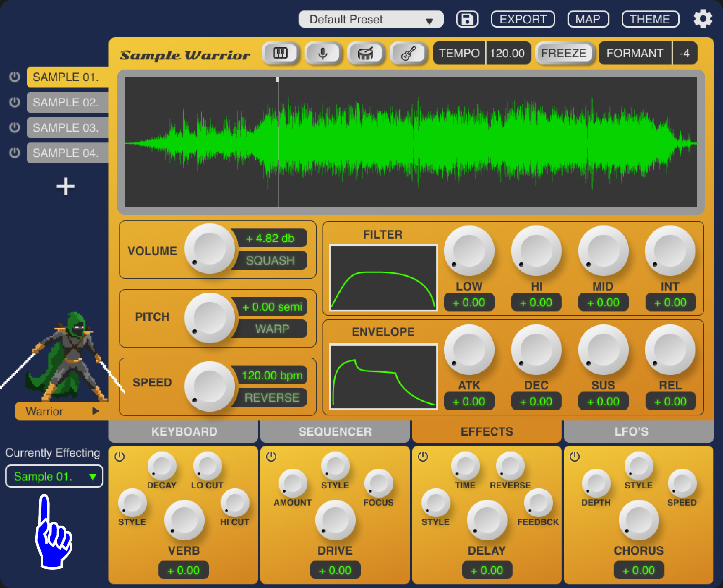Toggle the Effects panel power icon

tap(423, 457)
